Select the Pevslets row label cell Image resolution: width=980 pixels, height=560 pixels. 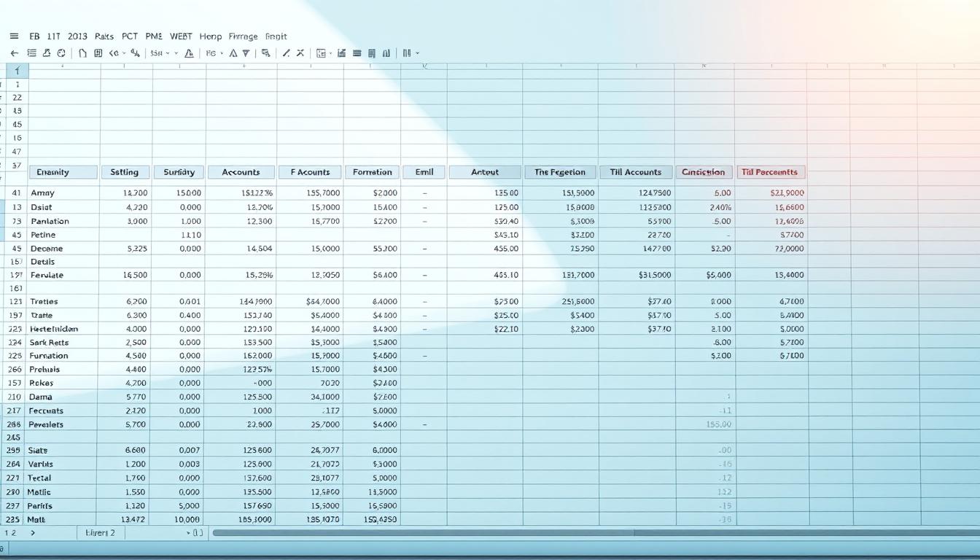click(63, 424)
